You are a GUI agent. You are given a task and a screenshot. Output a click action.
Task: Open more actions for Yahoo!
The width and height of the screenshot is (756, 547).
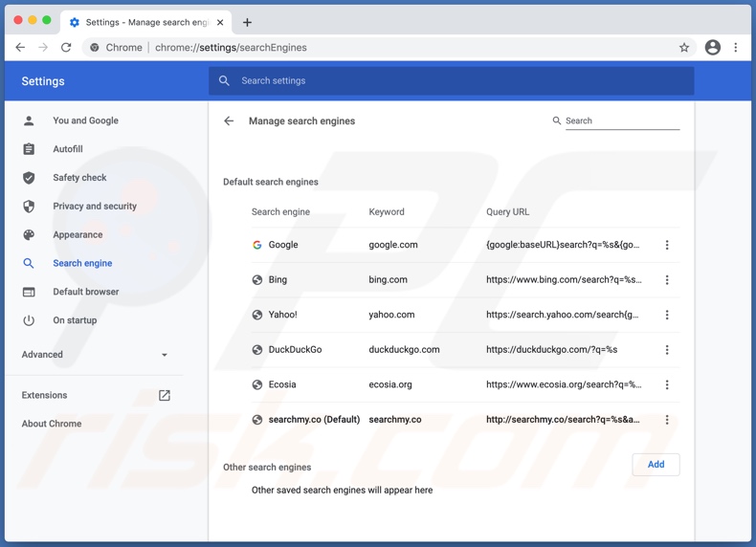[x=667, y=315]
